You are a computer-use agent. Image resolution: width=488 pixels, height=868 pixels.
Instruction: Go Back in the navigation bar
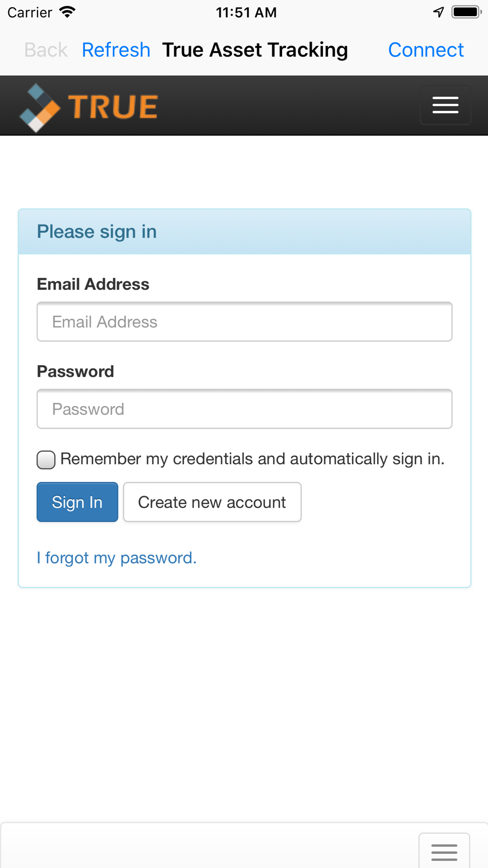tap(46, 50)
